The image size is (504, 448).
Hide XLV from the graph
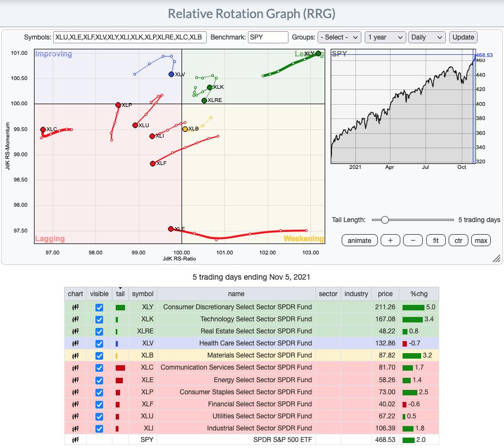[99, 344]
